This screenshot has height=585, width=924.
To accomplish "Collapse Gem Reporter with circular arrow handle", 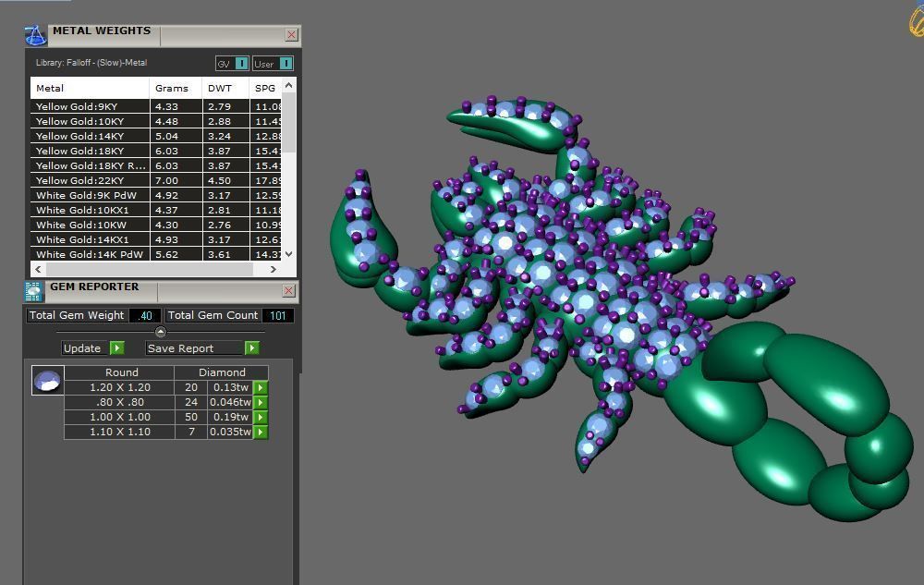I will click(x=160, y=332).
